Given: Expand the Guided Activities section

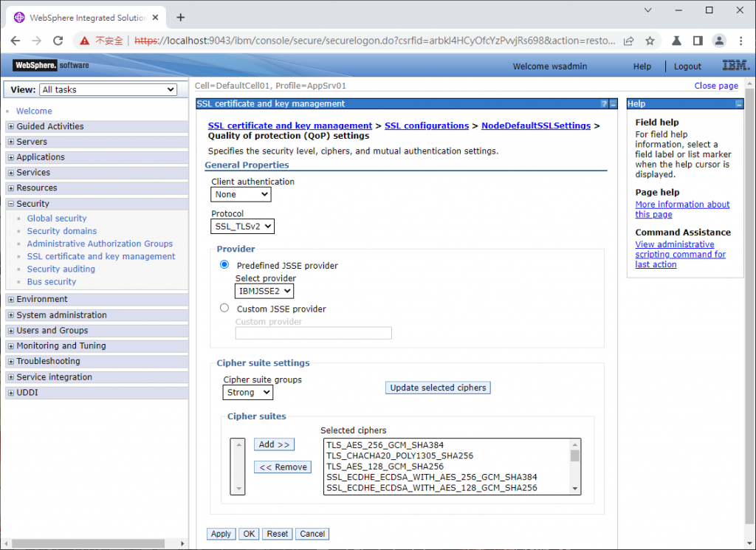Looking at the screenshot, I should 11,126.
